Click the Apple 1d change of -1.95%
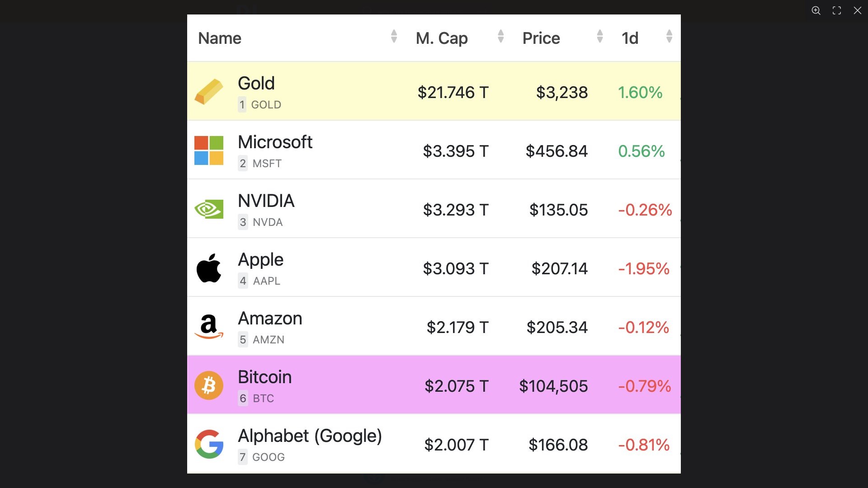Viewport: 868px width, 488px height. (644, 269)
